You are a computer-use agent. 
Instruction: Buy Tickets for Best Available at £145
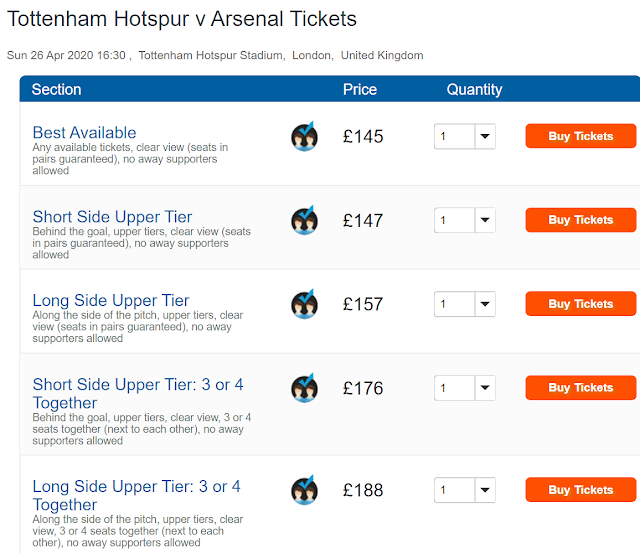coord(580,137)
